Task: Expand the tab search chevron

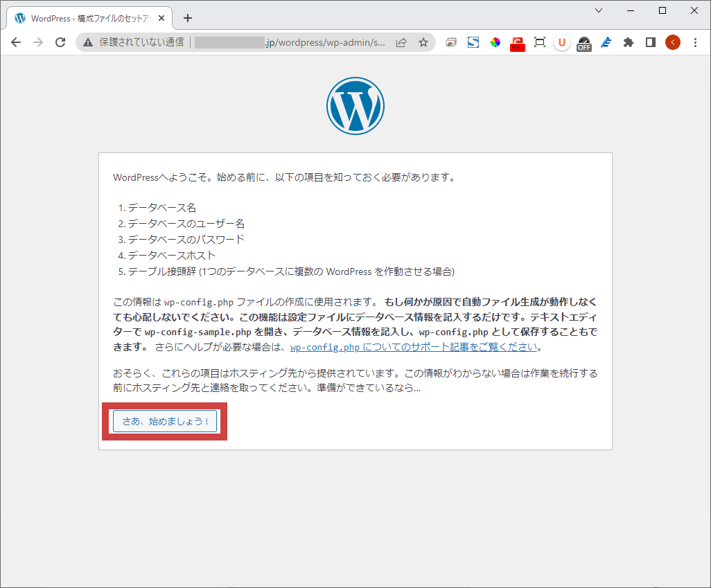Action: coord(599,10)
